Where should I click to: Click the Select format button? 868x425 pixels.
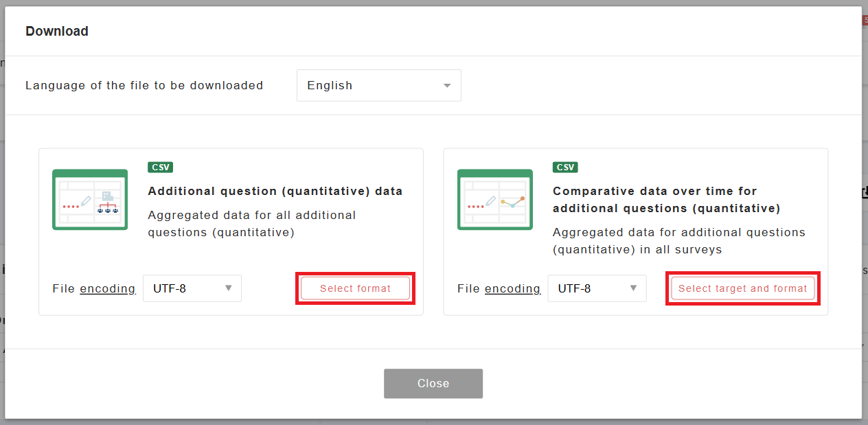[355, 288]
